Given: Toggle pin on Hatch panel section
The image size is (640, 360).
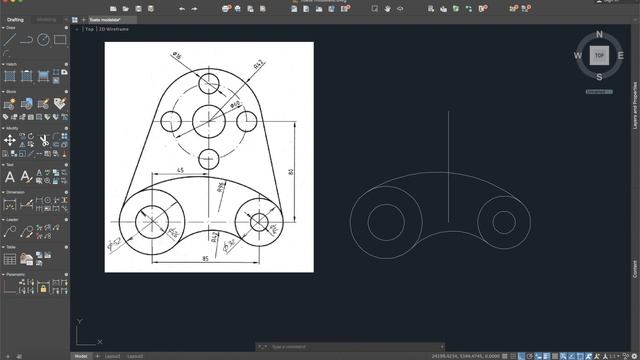Looking at the screenshot, I should pyautogui.click(x=66, y=64).
